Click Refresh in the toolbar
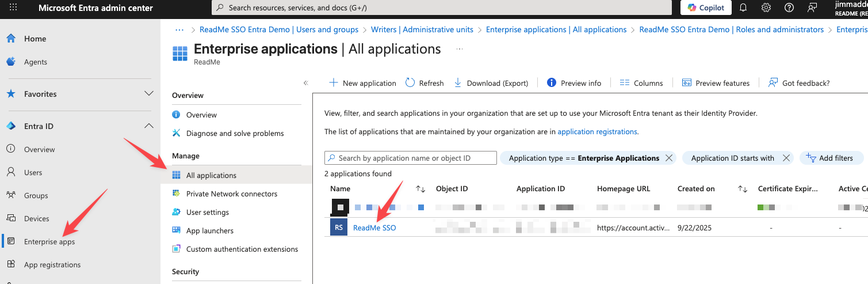Screen dimensions: 868x284 tap(425, 83)
